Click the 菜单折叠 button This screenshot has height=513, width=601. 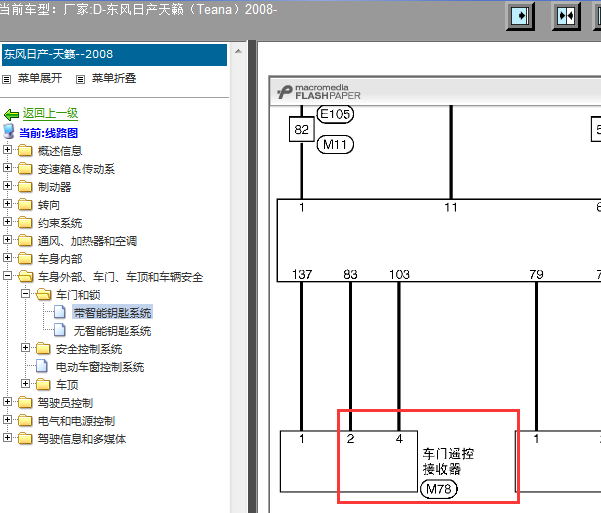[x=114, y=78]
